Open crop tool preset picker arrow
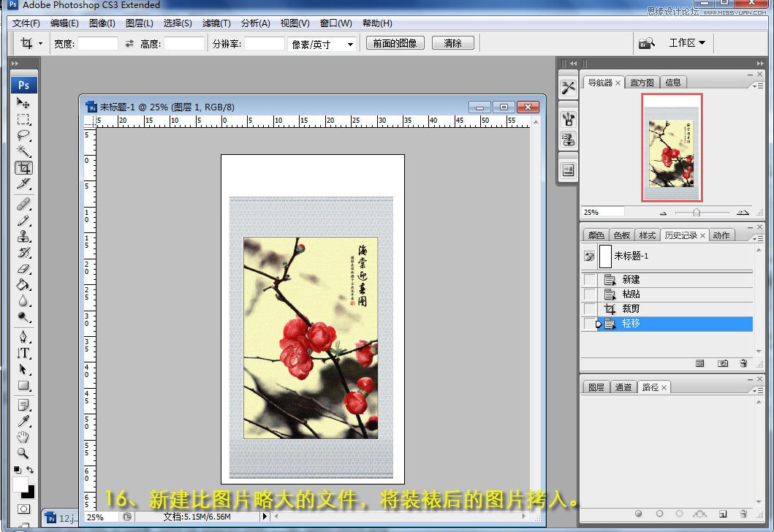Screen dimensions: 774x532 point(40,43)
